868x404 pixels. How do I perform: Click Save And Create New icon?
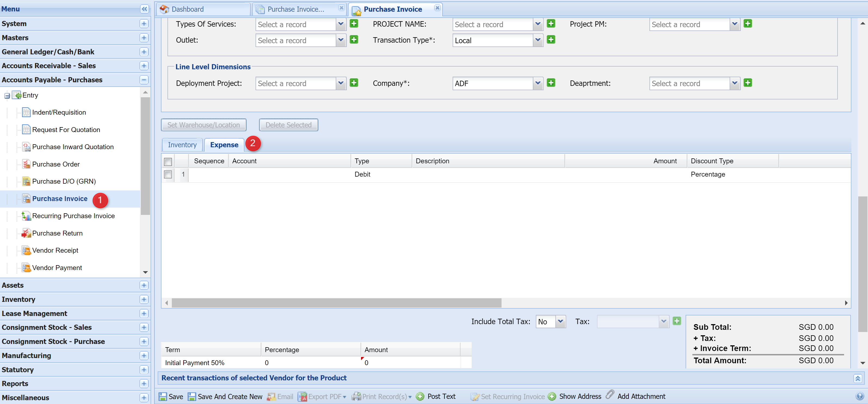click(x=192, y=397)
